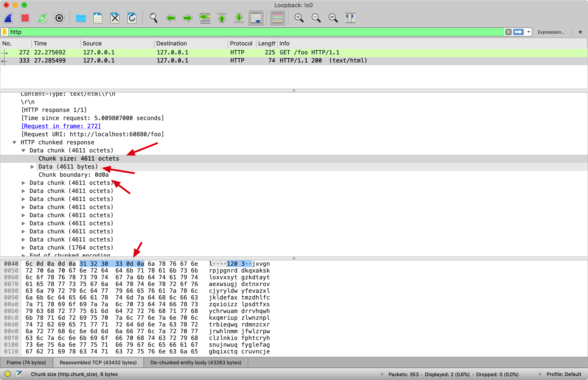This screenshot has height=380, width=588.
Task: Toggle packet colorization rules button
Action: [277, 18]
